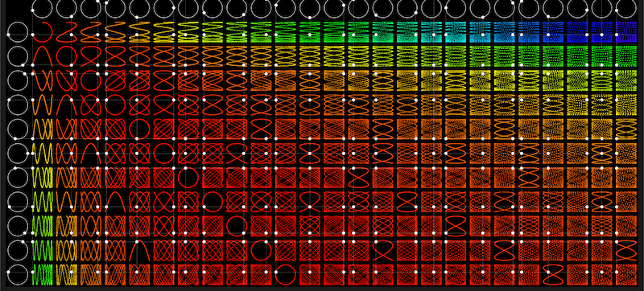Image resolution: width=644 pixels, height=291 pixels.
Task: Click the wide red arch beneath the C-shaped curve
Action: 43,56
